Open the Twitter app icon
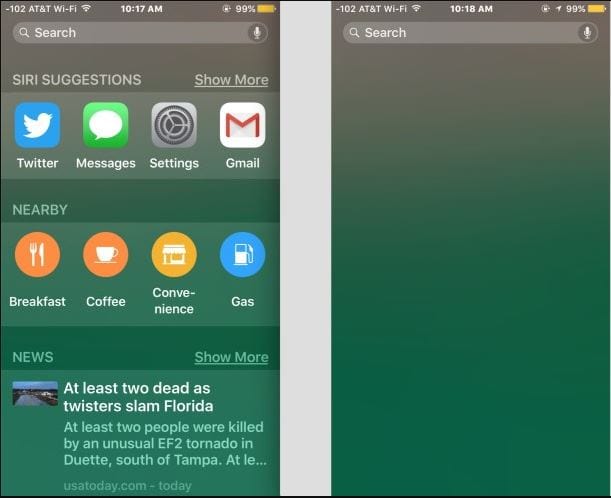Viewport: 611px width, 498px height. [37, 125]
